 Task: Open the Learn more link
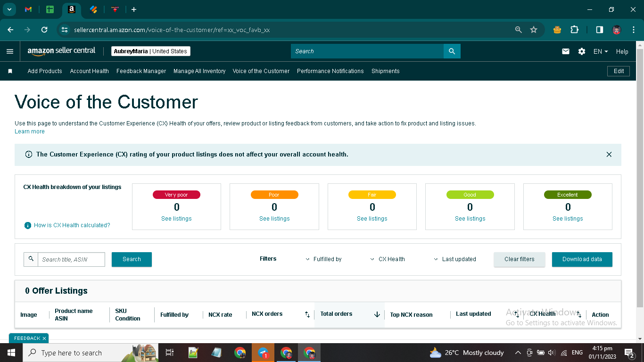tap(30, 132)
